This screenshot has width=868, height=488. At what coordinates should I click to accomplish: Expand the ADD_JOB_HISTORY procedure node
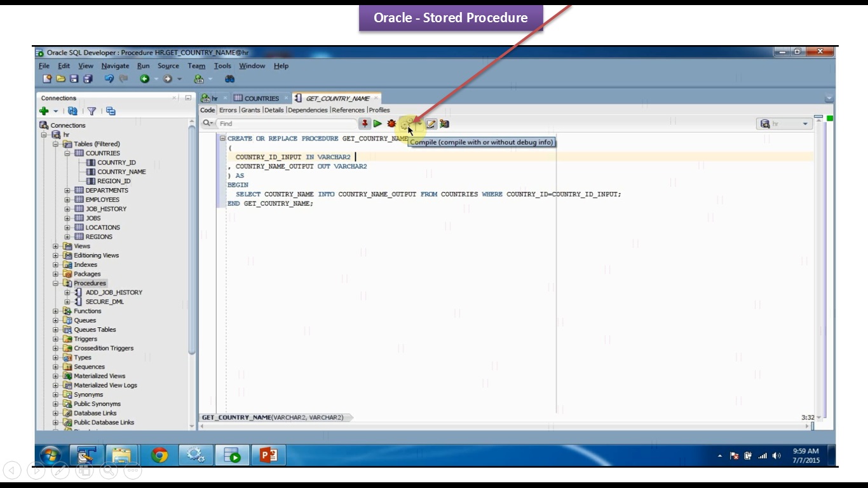67,293
